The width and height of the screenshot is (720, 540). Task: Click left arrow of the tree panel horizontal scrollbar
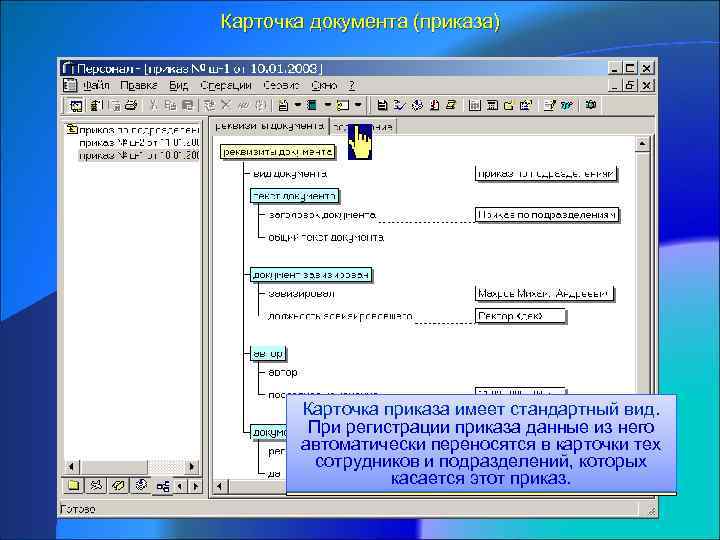coord(71,467)
